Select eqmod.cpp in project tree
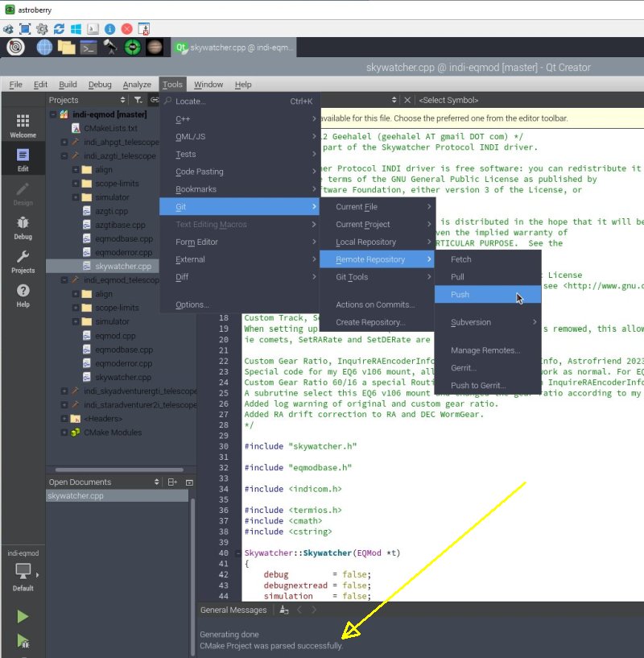The image size is (644, 658). [115, 336]
